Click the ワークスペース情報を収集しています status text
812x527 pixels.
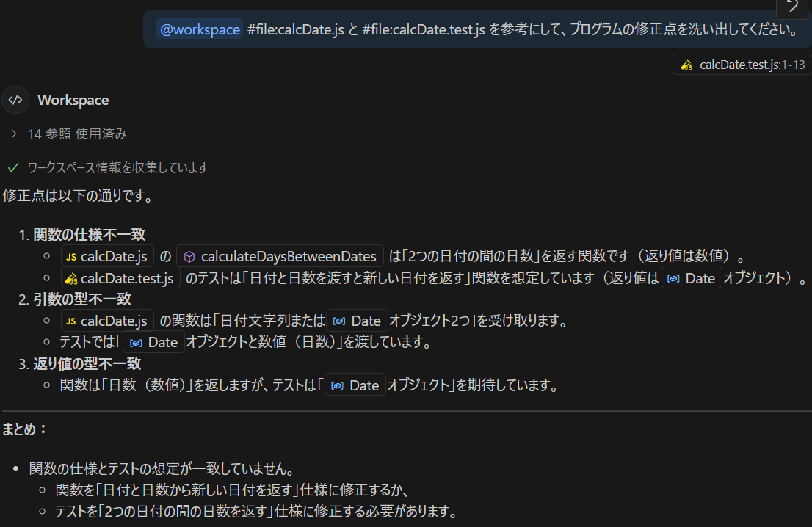click(x=117, y=168)
